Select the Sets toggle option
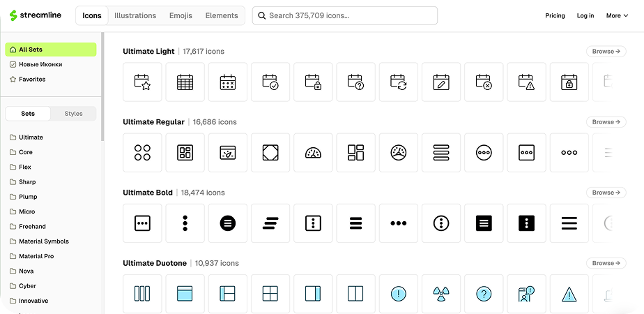The image size is (644, 314). 28,114
